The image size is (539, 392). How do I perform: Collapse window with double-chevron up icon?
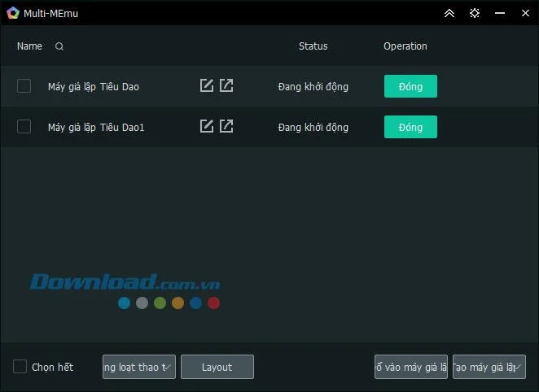pyautogui.click(x=449, y=13)
